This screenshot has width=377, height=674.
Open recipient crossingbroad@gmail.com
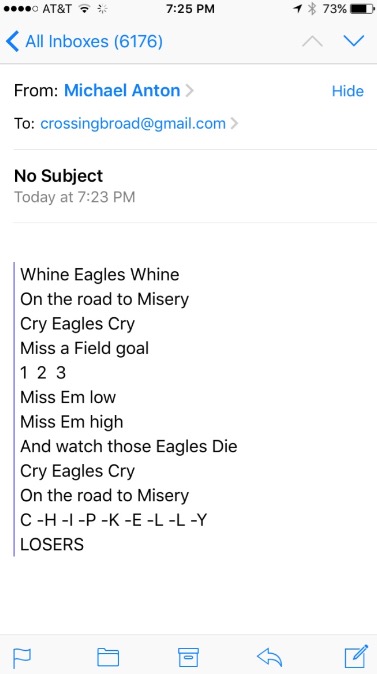[133, 124]
